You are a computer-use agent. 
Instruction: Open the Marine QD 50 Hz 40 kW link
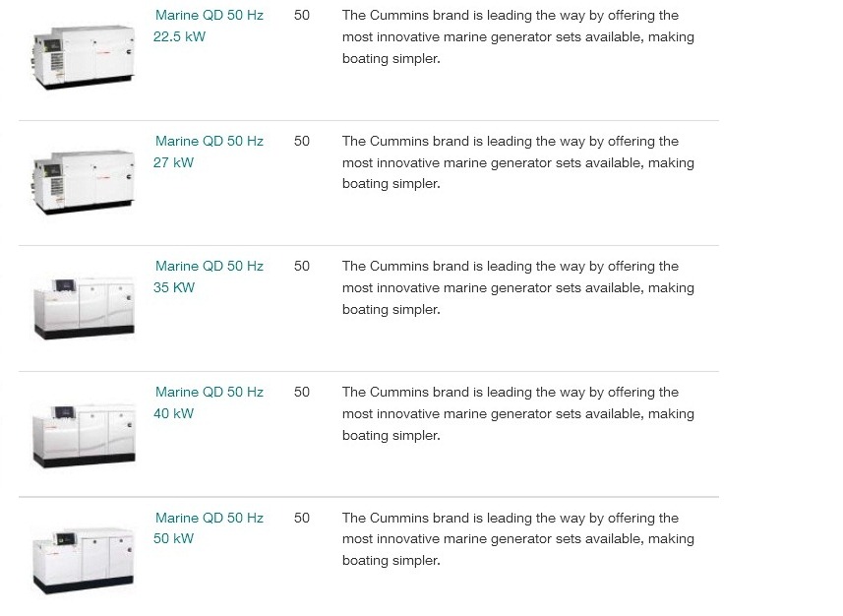209,402
